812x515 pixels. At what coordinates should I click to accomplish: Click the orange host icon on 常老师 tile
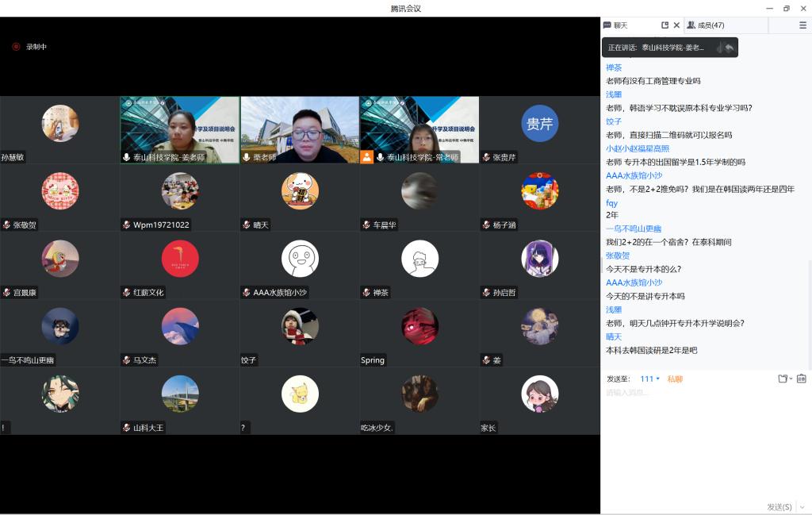click(366, 157)
